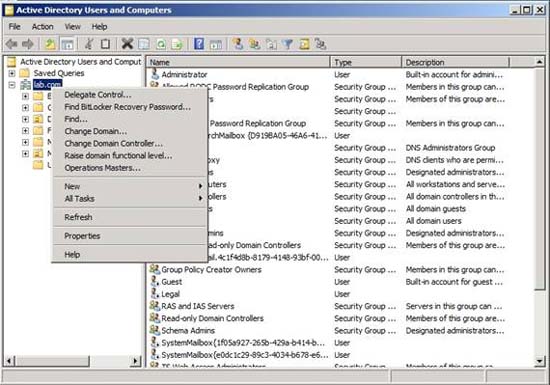Click the Administrator user icon in list
550x385 pixels.
pos(155,74)
